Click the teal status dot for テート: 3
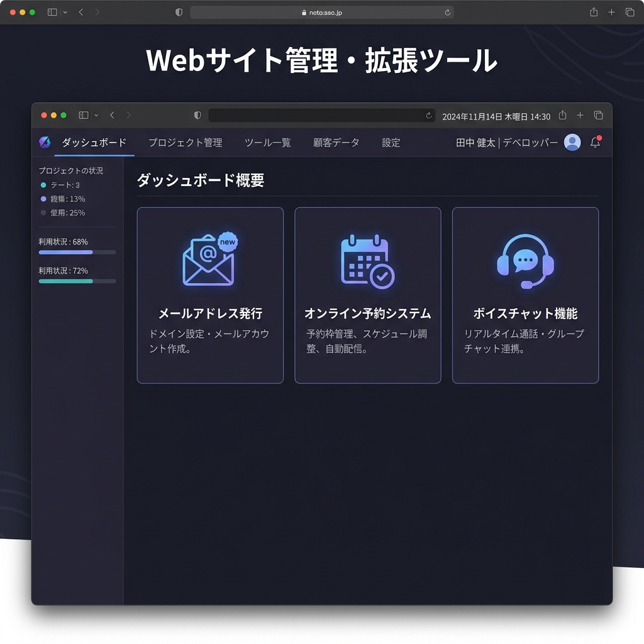This screenshot has width=644, height=644. [43, 186]
